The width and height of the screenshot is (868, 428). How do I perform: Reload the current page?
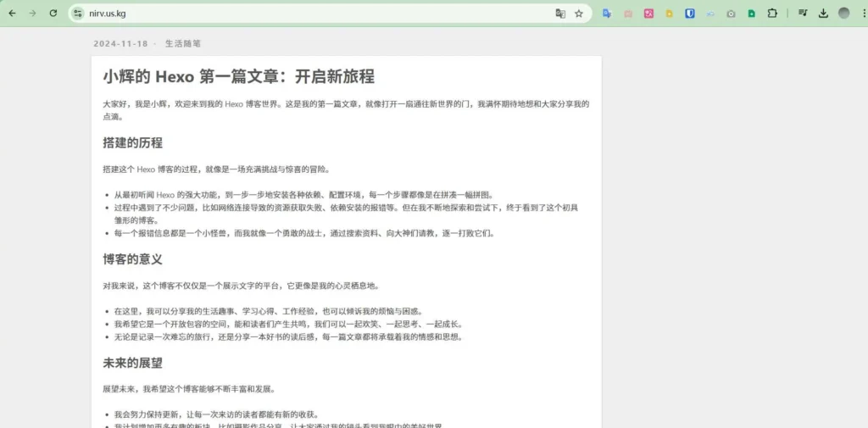(x=53, y=14)
